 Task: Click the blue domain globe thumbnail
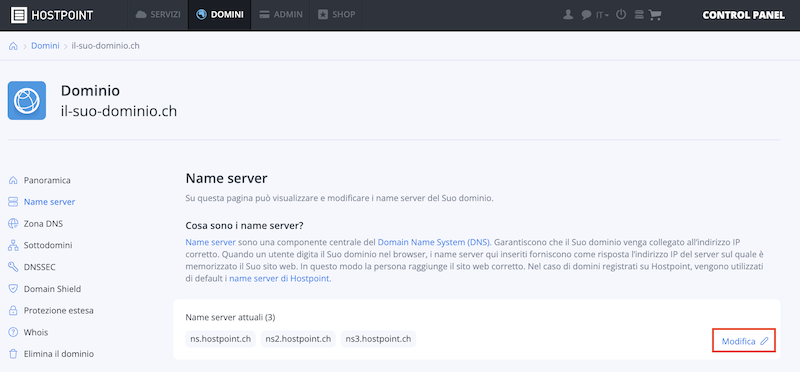(27, 101)
